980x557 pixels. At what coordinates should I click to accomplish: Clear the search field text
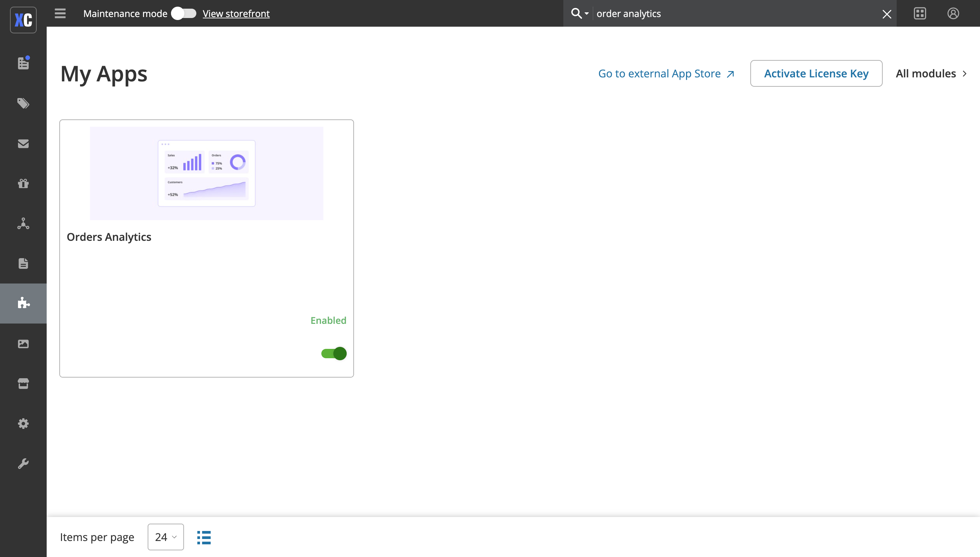[x=887, y=14]
